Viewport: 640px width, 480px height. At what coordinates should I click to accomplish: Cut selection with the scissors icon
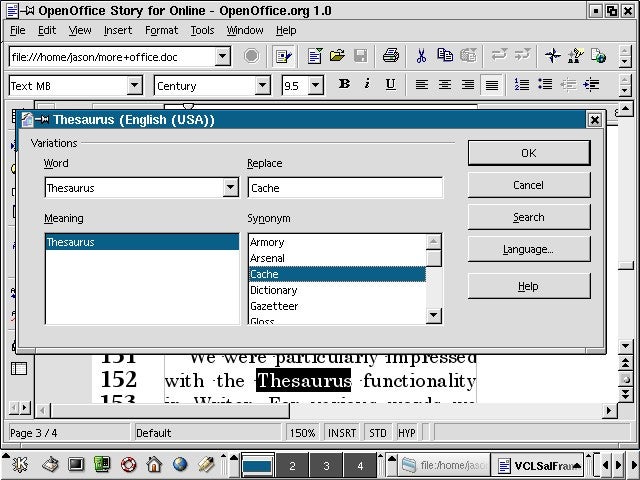[421, 56]
